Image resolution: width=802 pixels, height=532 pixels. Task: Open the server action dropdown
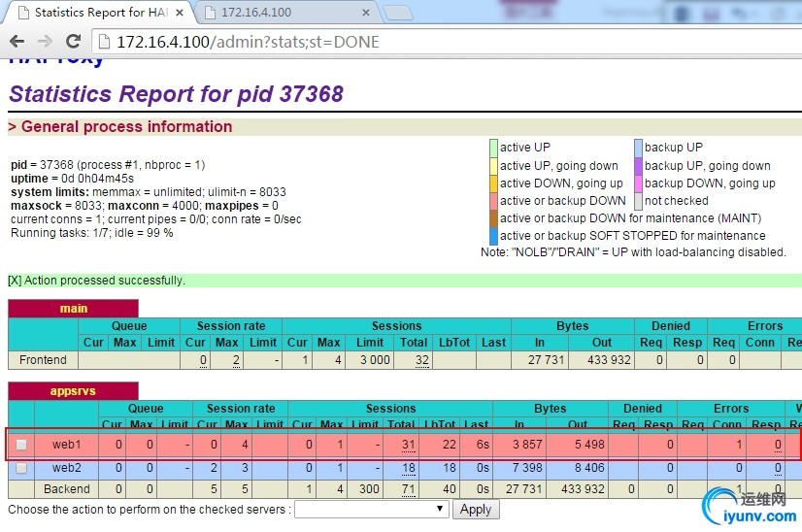click(x=371, y=509)
